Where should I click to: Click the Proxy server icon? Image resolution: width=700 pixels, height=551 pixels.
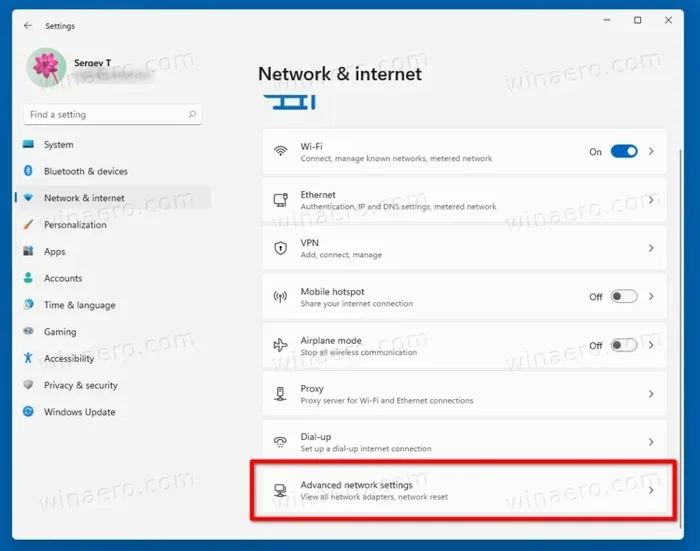(280, 394)
